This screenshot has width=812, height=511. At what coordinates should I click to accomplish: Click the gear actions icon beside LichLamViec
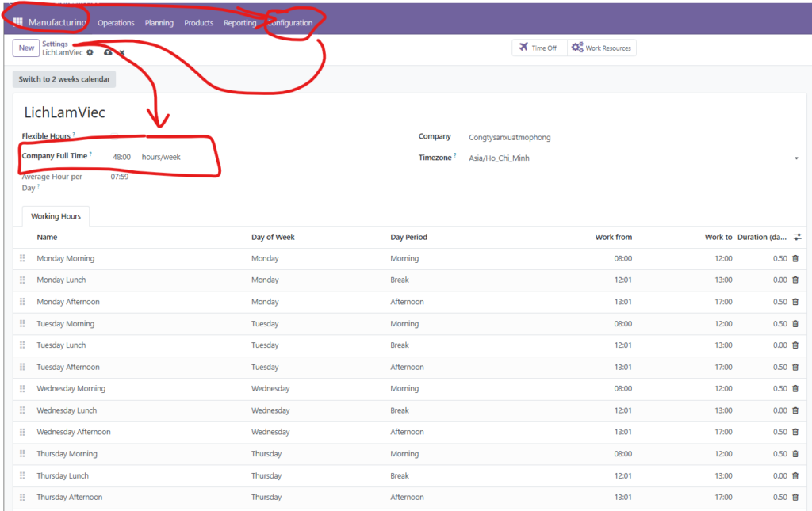(90, 52)
